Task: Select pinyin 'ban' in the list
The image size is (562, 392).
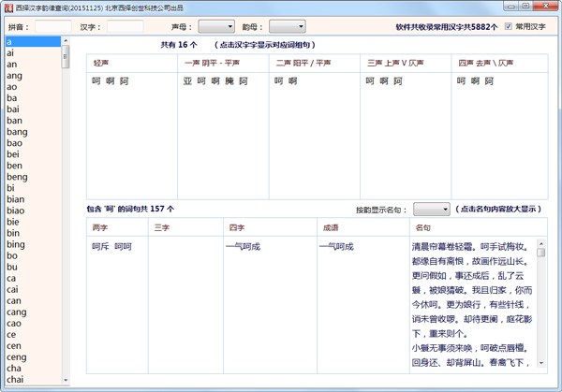Action: point(33,121)
